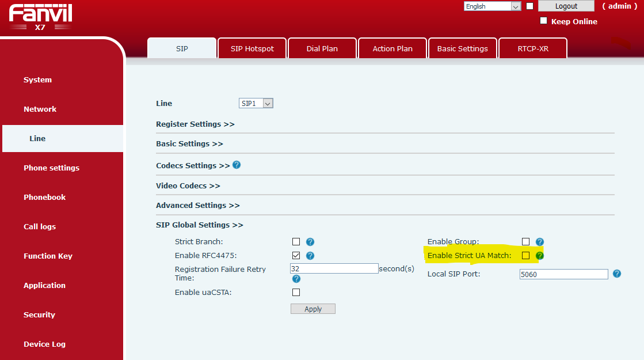
Task: Click the Logout button
Action: pyautogui.click(x=566, y=6)
